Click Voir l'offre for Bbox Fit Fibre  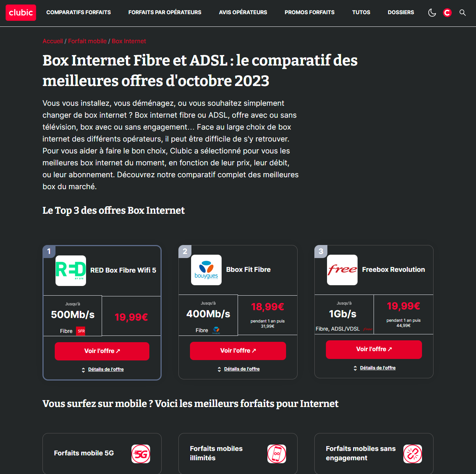(x=238, y=351)
